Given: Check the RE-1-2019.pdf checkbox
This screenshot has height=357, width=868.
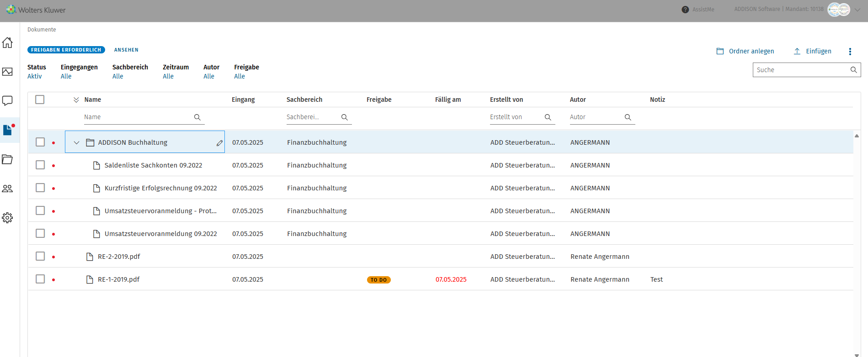Looking at the screenshot, I should pos(40,279).
